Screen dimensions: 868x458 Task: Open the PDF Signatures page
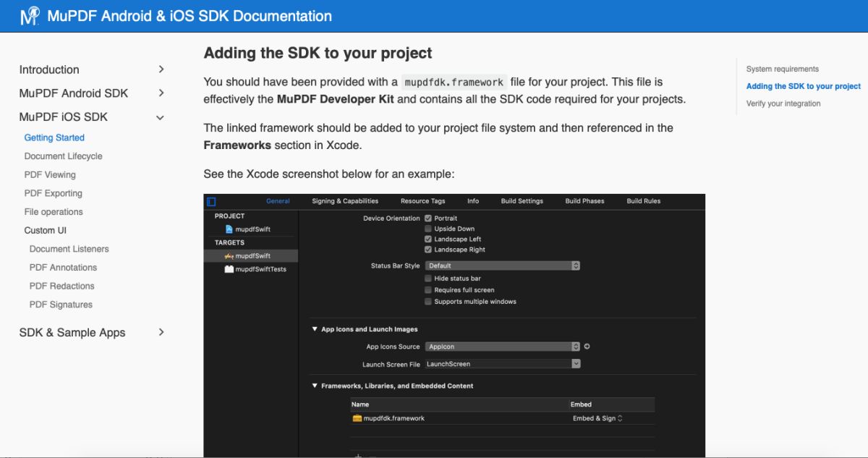(x=61, y=305)
